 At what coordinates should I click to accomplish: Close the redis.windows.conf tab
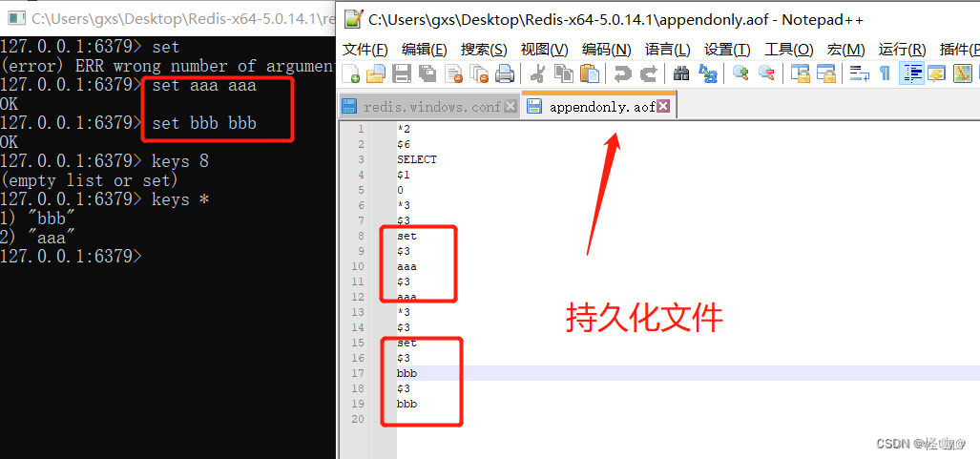[511, 107]
